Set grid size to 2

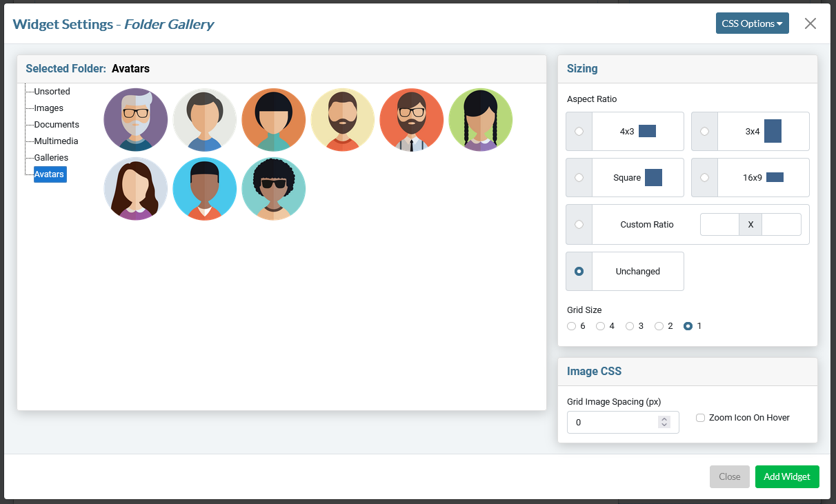[659, 326]
